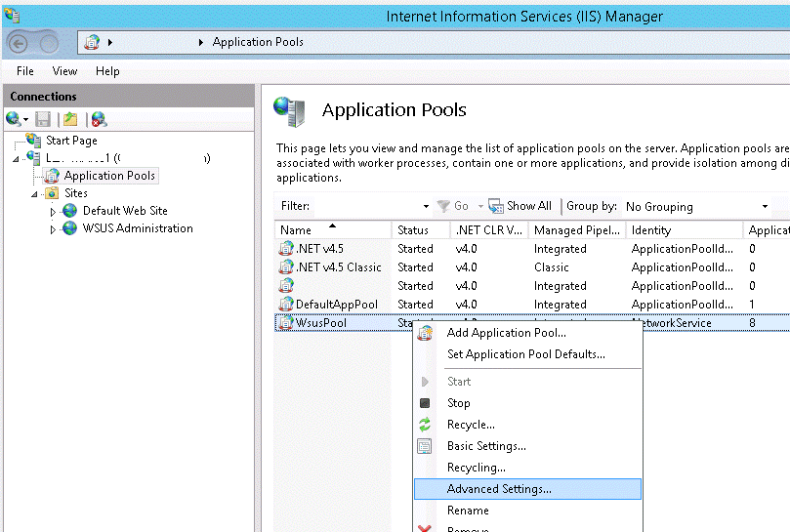Viewport: 790px width, 532px height.
Task: Click the Add Application Pool icon in menu
Action: (x=425, y=333)
